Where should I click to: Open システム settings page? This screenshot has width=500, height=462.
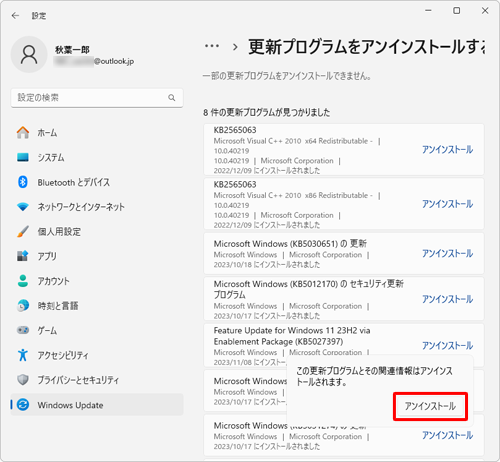coord(97,157)
